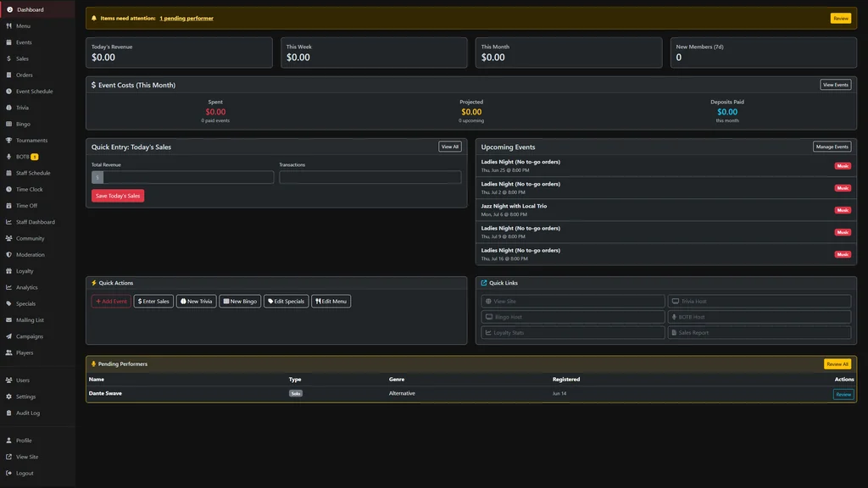Image resolution: width=868 pixels, height=488 pixels.
Task: Click the BOTB microphone icon
Action: [8, 157]
